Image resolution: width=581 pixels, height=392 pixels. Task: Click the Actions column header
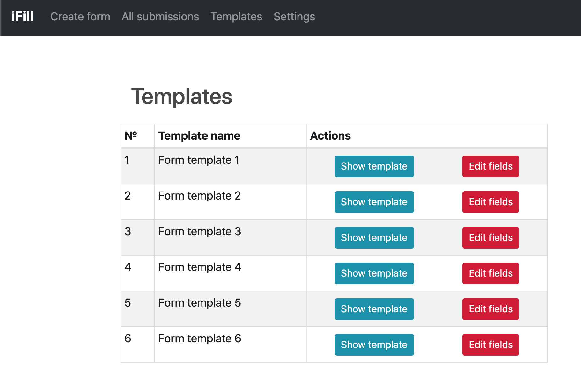330,136
